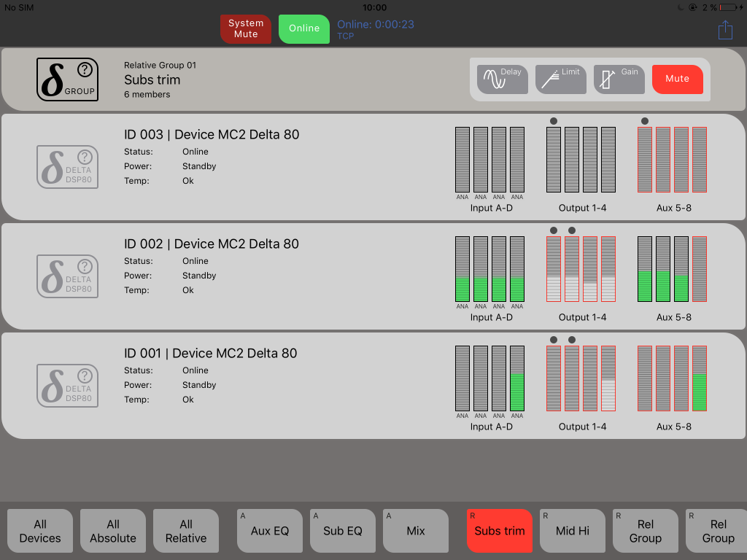This screenshot has height=560, width=747.
Task: Open the group Gain control
Action: tap(619, 79)
